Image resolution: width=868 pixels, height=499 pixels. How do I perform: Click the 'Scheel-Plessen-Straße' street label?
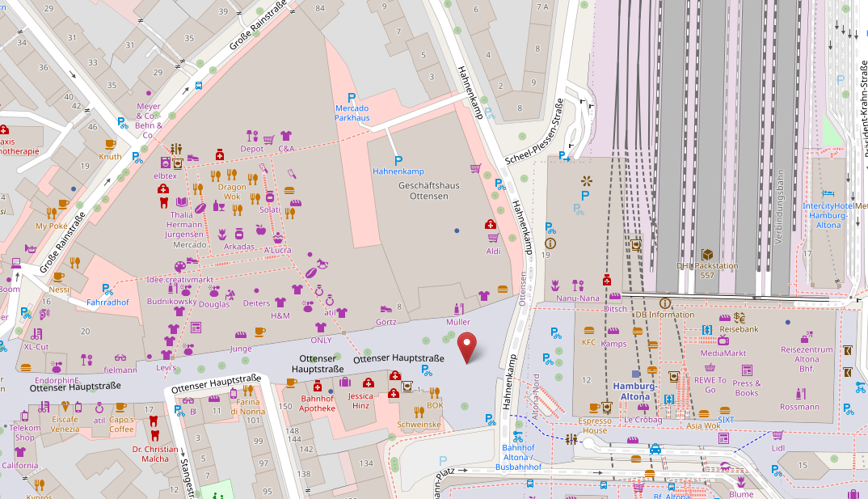(x=534, y=132)
